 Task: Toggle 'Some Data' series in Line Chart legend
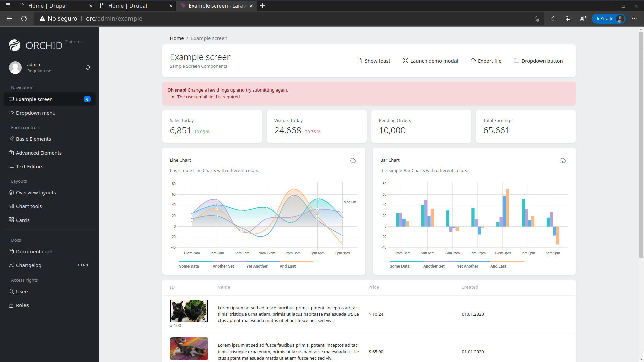point(189,266)
